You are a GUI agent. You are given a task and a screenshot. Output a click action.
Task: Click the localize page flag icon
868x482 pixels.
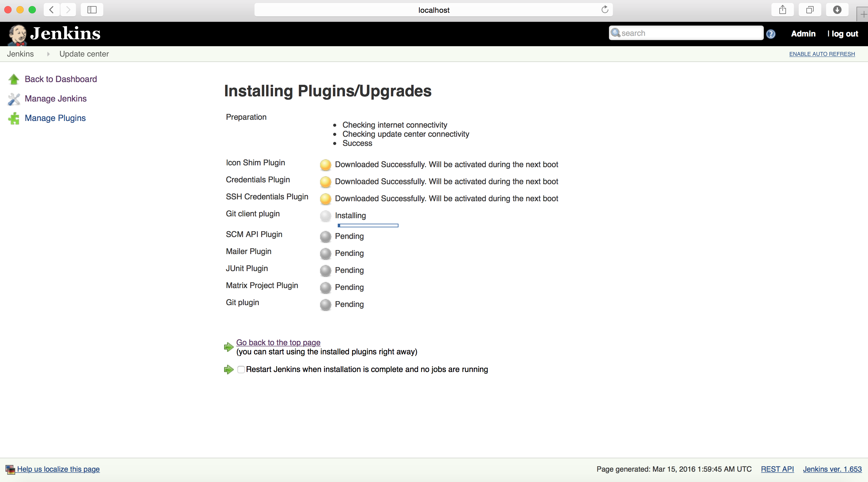click(x=10, y=469)
